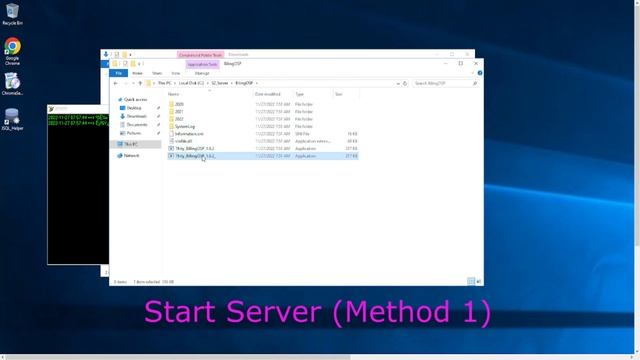Viewport: 640px width, 360px height.
Task: Open the Manage ribbon tab
Action: (x=202, y=73)
